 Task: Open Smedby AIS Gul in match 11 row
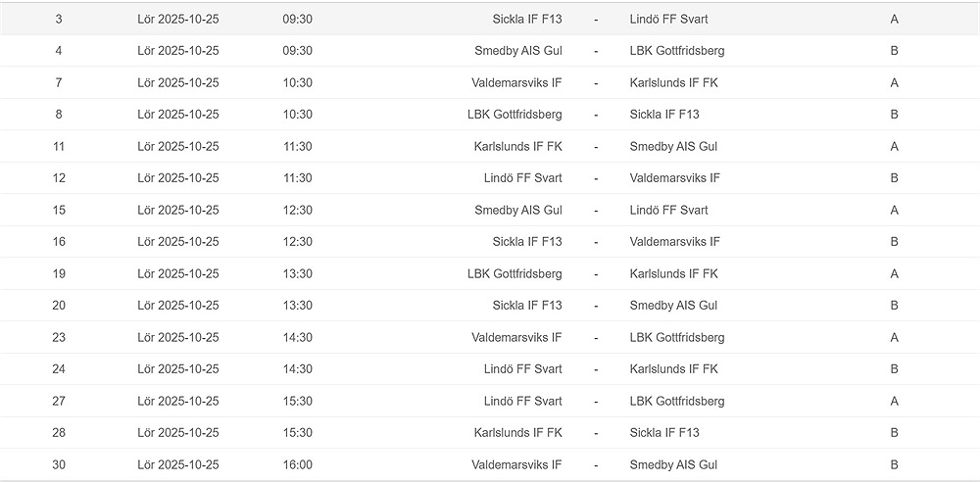coord(673,146)
